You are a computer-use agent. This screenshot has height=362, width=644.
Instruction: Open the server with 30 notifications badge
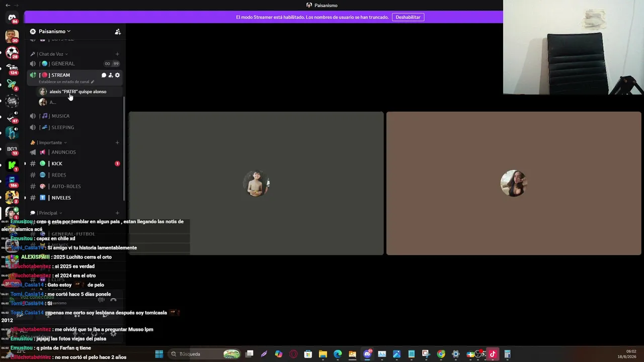coord(12,36)
